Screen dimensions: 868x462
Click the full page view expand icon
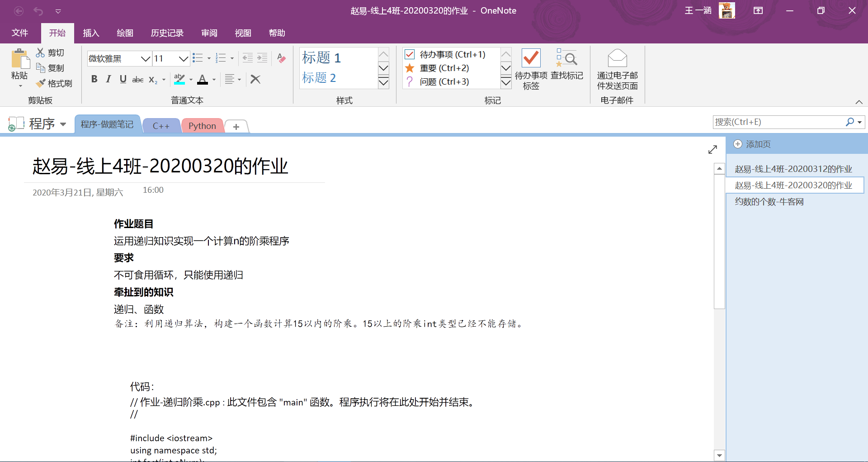[x=713, y=149]
